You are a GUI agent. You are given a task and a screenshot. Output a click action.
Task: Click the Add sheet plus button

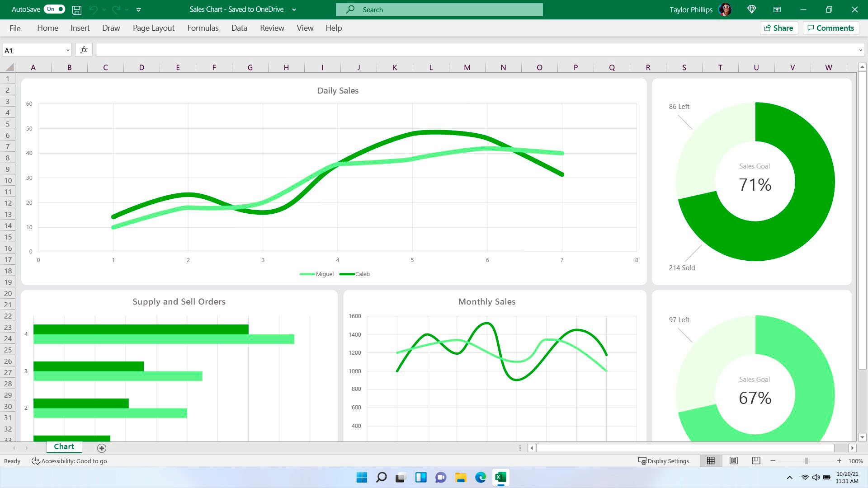[101, 447]
